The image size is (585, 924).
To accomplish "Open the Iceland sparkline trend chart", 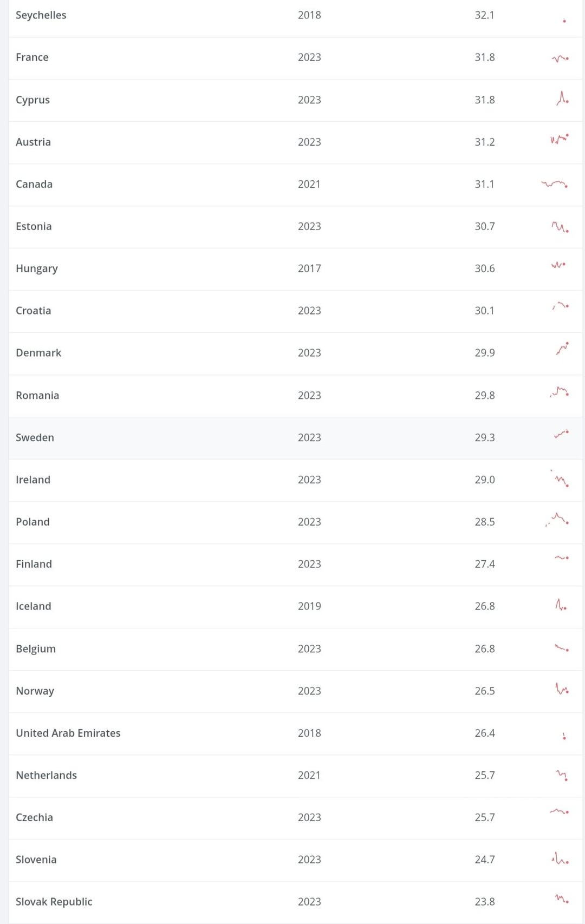I will [x=561, y=605].
